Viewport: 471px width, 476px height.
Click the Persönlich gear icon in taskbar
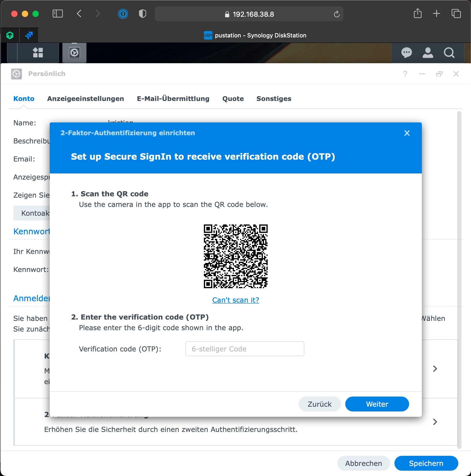(74, 53)
